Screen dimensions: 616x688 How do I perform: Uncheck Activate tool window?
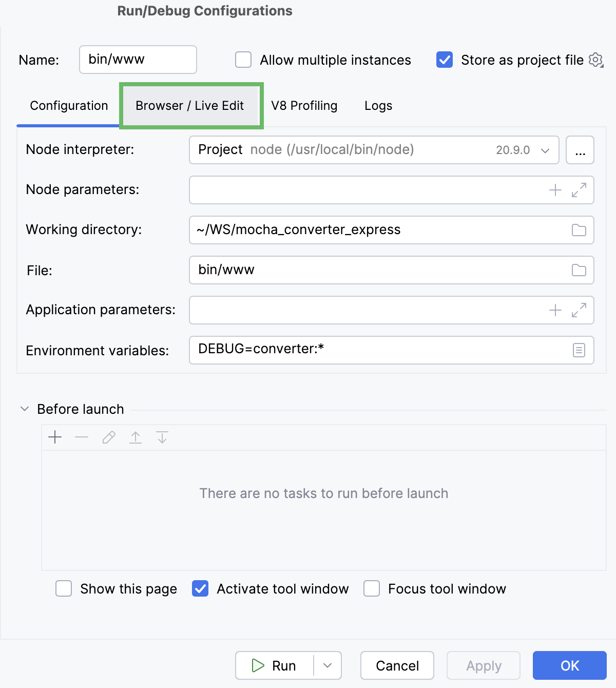200,589
